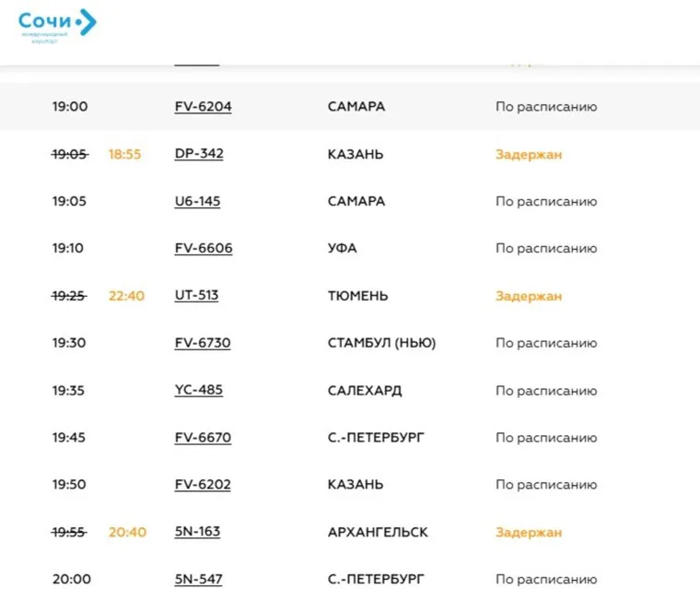
Task: Click the Sochi airport logo
Action: click(57, 25)
